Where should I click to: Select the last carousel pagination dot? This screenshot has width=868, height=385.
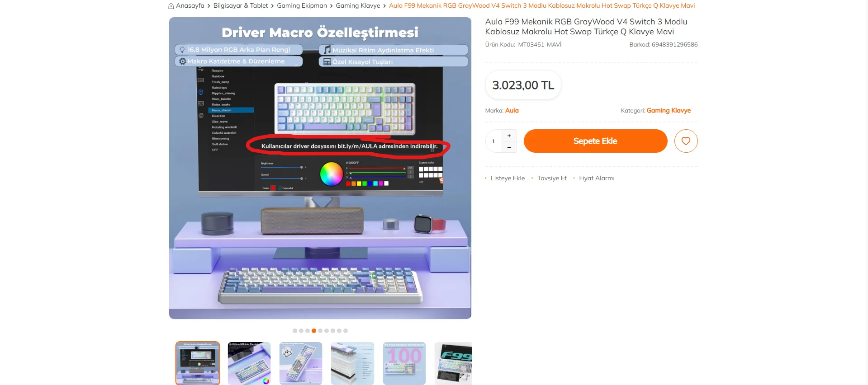pos(346,331)
